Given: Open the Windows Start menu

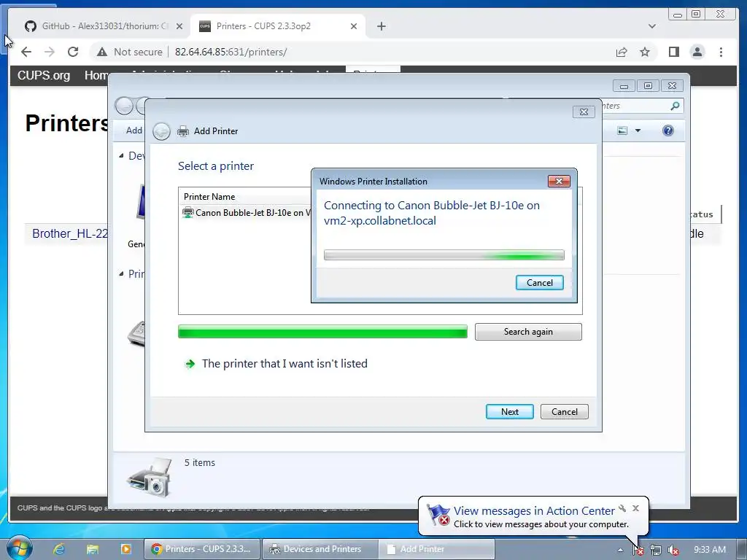Looking at the screenshot, I should coord(19,548).
